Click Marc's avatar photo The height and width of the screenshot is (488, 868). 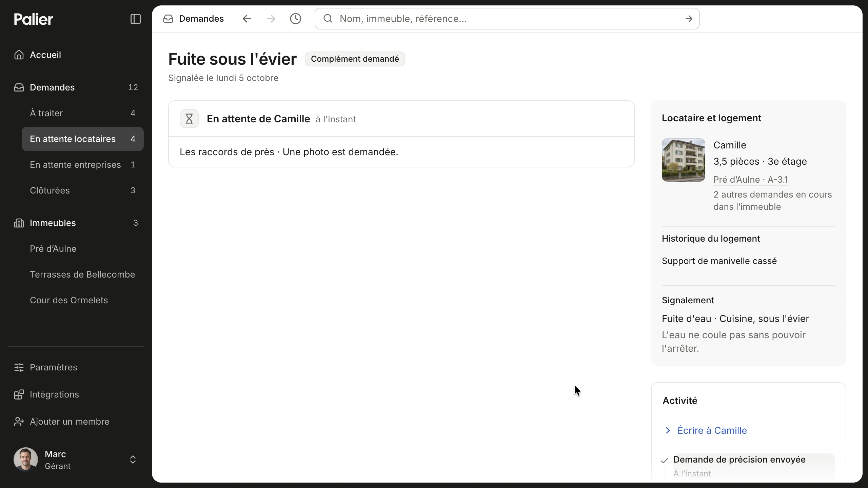(26, 460)
